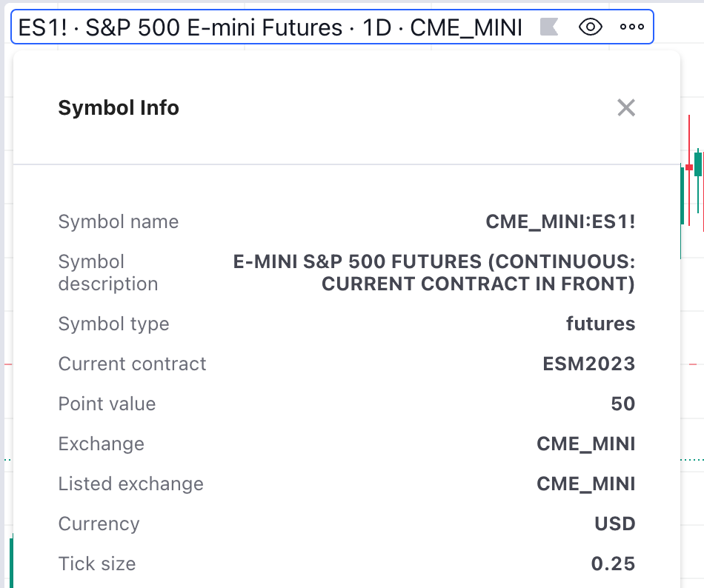Click the Listed exchange row's CME_MINI value
704x588 pixels.
(x=585, y=484)
